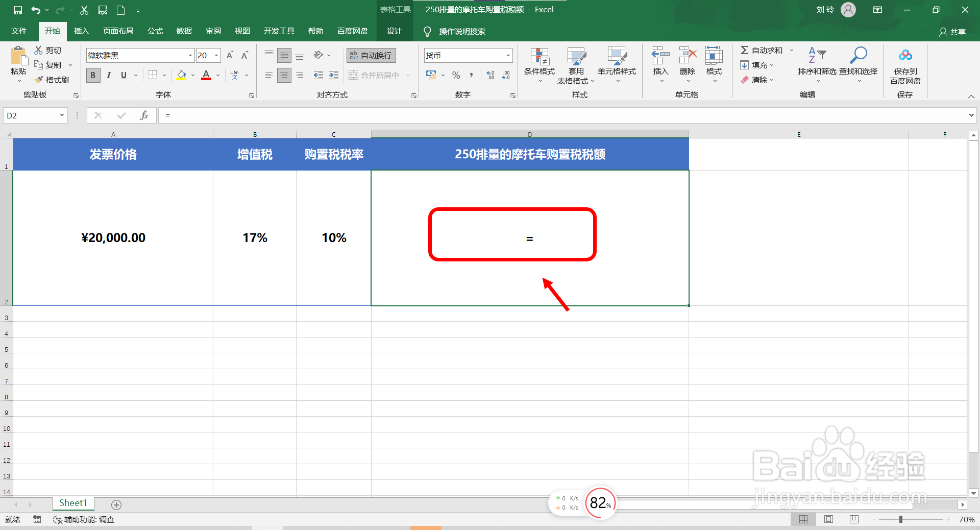Viewport: 980px width, 530px height.
Task: Open font color dropdown arrow
Action: pyautogui.click(x=218, y=75)
